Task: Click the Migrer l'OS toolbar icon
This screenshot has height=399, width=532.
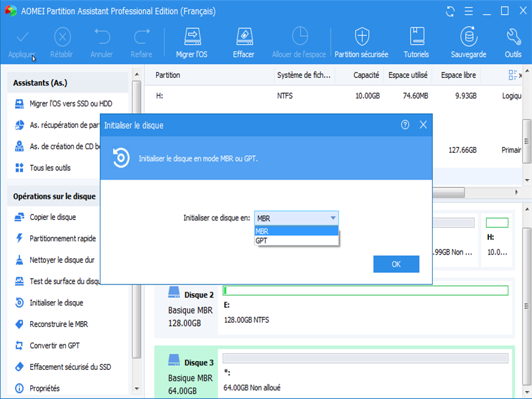Action: point(192,41)
